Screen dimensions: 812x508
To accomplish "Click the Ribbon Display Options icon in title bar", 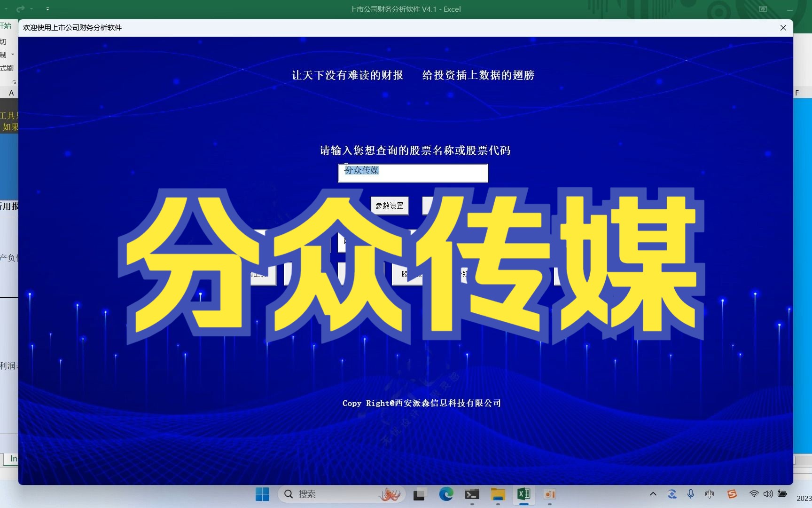I will click(763, 9).
